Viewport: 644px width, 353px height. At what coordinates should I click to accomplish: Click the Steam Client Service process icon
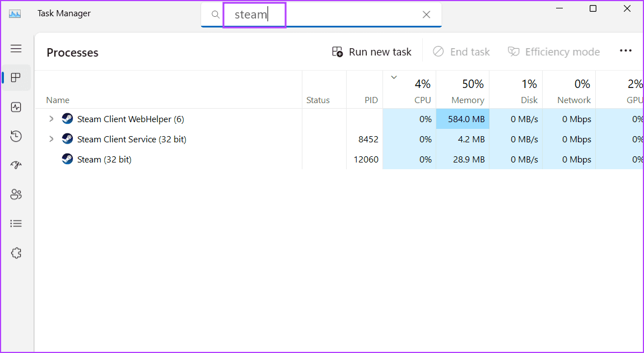(67, 139)
